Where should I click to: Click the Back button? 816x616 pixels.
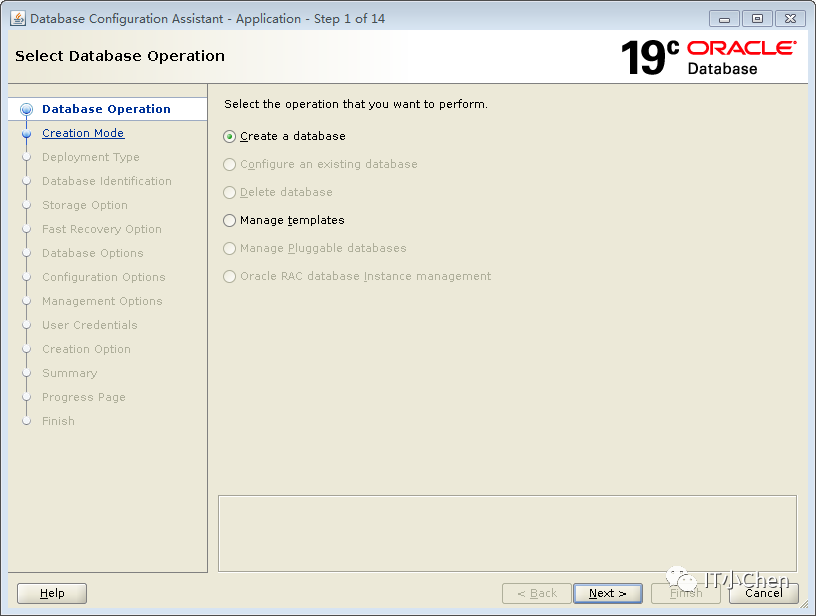pos(537,593)
